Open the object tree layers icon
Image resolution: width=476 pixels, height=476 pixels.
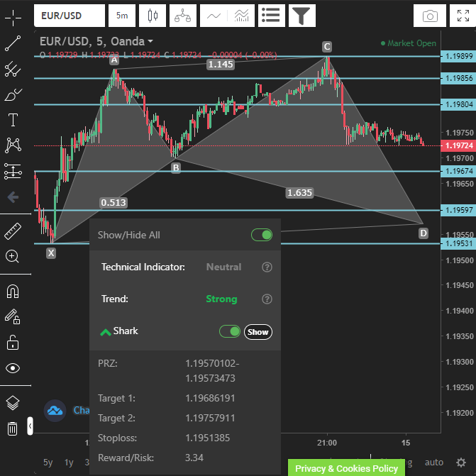coord(13,403)
